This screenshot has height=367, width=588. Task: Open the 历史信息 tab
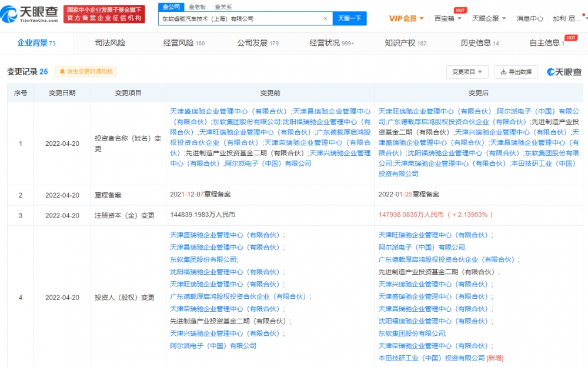[479, 43]
